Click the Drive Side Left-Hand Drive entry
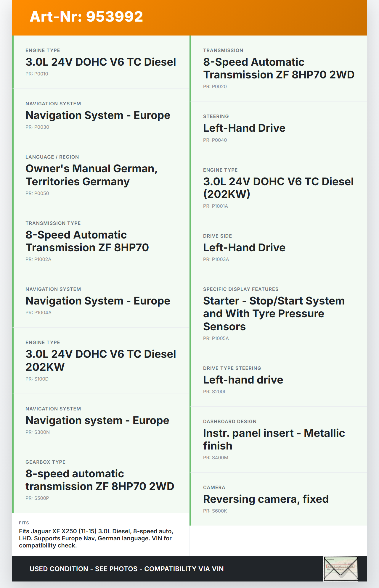Screen dimensions: 379x588 (278, 248)
